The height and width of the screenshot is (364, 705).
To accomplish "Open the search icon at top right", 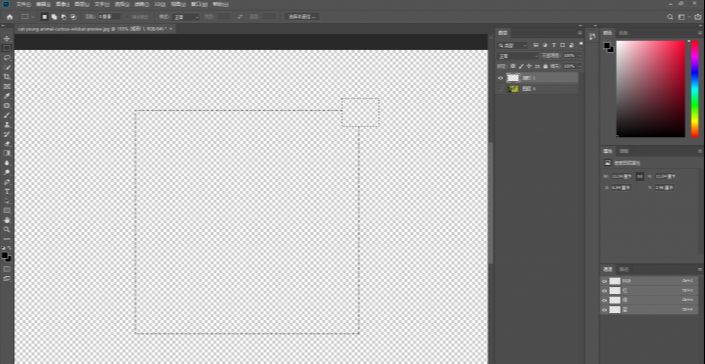I will pyautogui.click(x=670, y=17).
